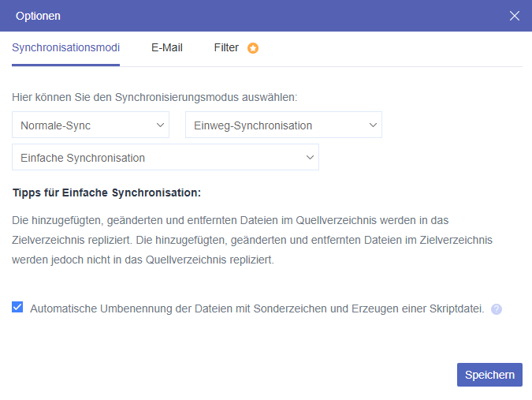Click the Automatische Umbenennung der Dateien label

[x=257, y=308]
